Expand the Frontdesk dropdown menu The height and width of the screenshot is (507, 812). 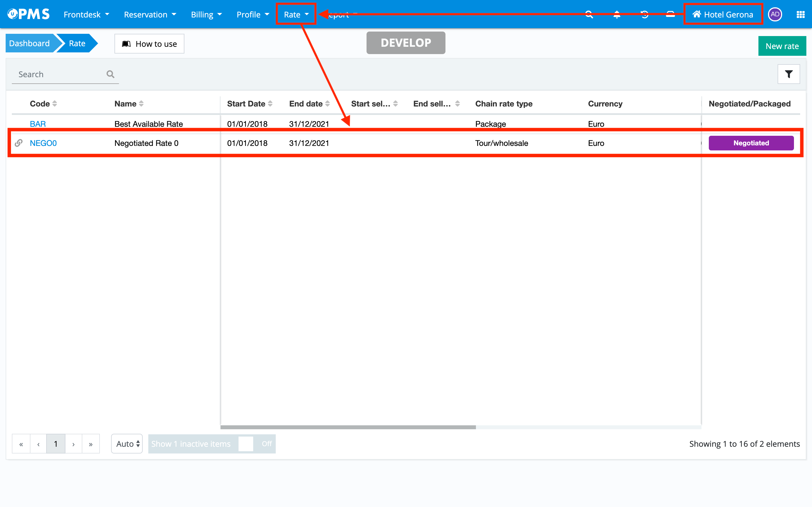click(x=86, y=14)
